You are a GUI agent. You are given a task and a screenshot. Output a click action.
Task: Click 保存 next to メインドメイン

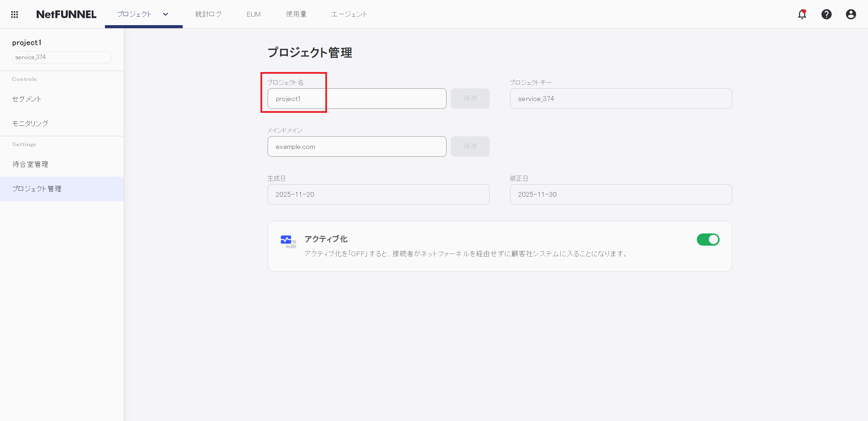470,146
